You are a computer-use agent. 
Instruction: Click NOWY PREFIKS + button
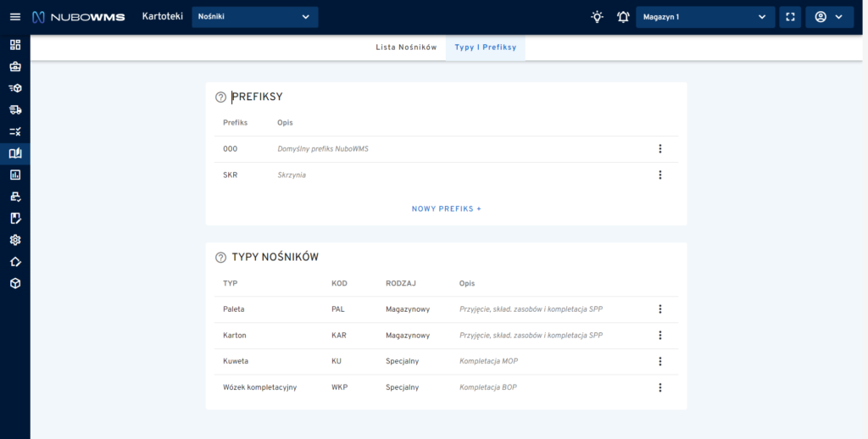coord(446,208)
